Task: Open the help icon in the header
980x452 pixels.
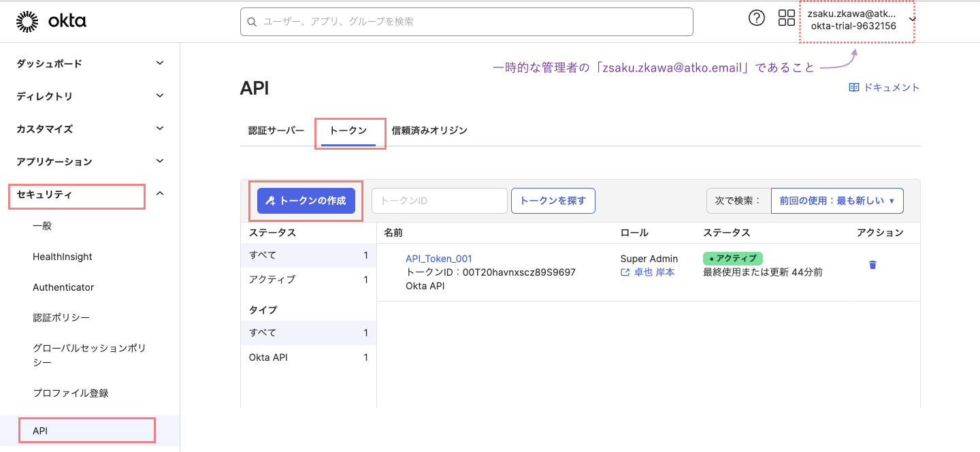Action: click(x=757, y=18)
